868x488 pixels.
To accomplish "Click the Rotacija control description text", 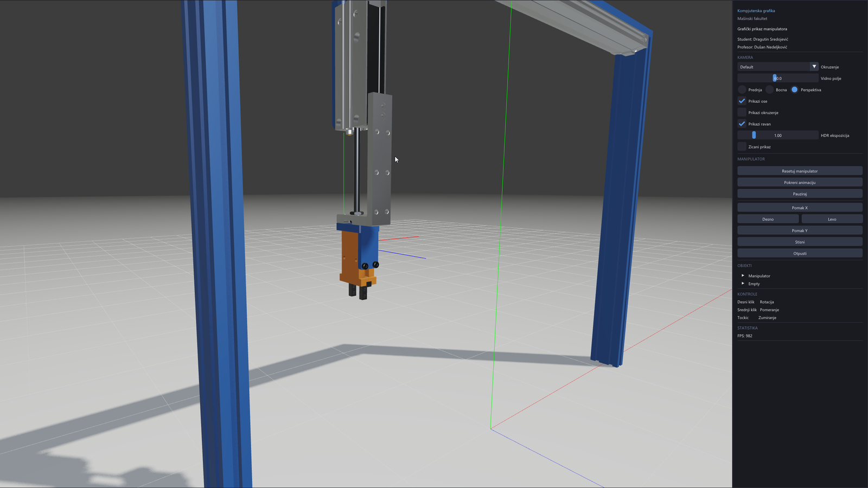I will pyautogui.click(x=767, y=302).
